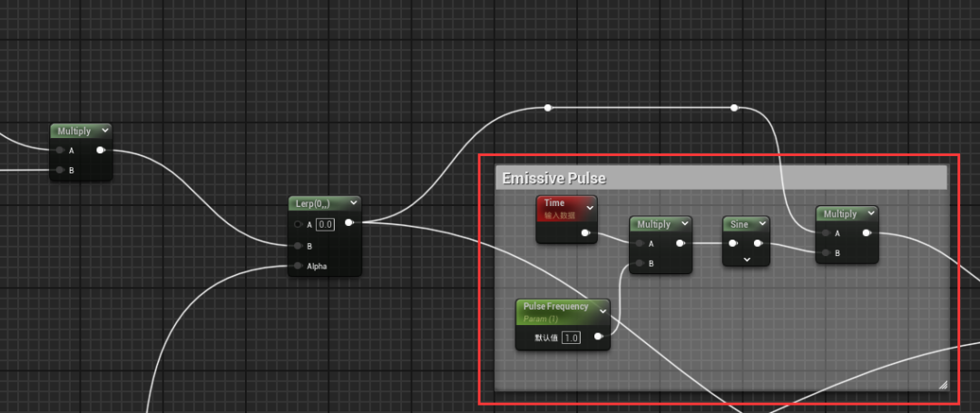Click pin A of Multiply node right of Sine
This screenshot has width=980, height=413.
pos(826,233)
